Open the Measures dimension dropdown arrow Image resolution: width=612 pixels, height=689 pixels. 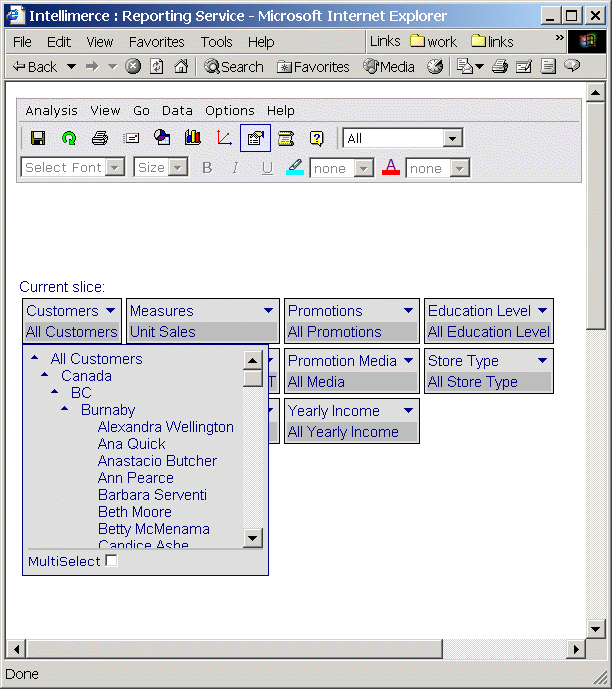(x=268, y=310)
